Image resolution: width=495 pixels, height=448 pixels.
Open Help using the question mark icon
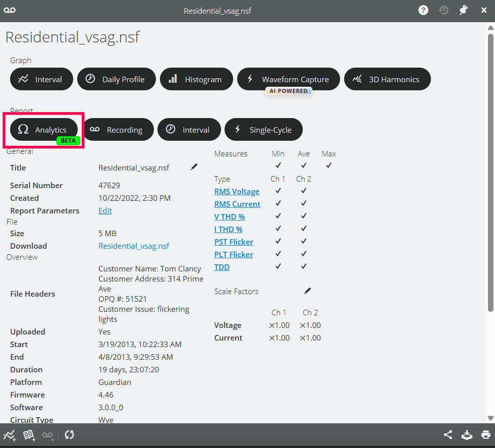pyautogui.click(x=423, y=10)
